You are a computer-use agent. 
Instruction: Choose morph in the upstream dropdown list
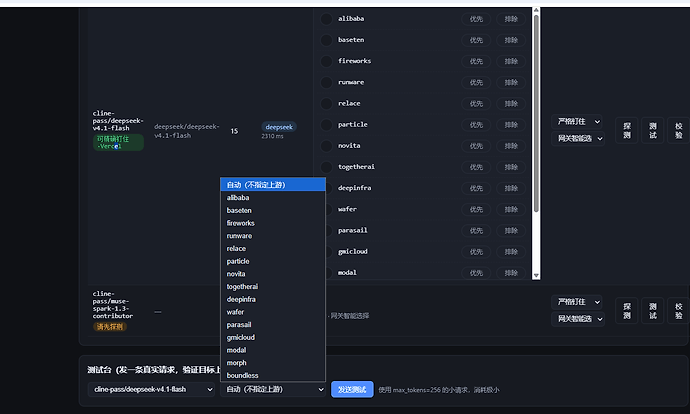273,363
